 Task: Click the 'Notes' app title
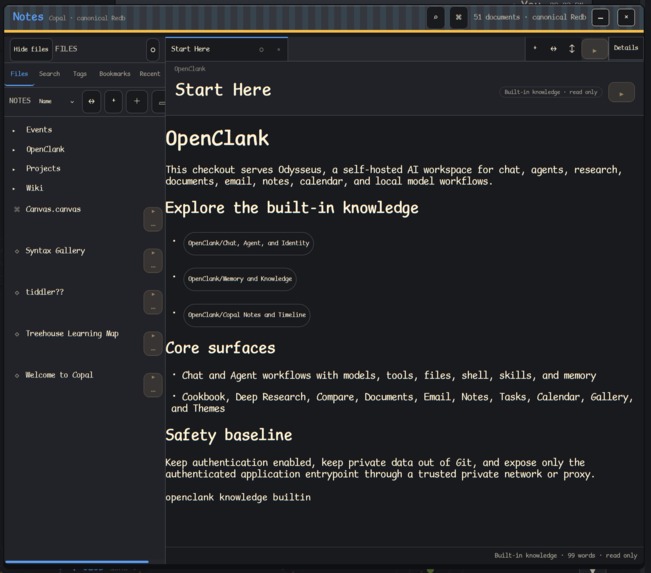28,17
